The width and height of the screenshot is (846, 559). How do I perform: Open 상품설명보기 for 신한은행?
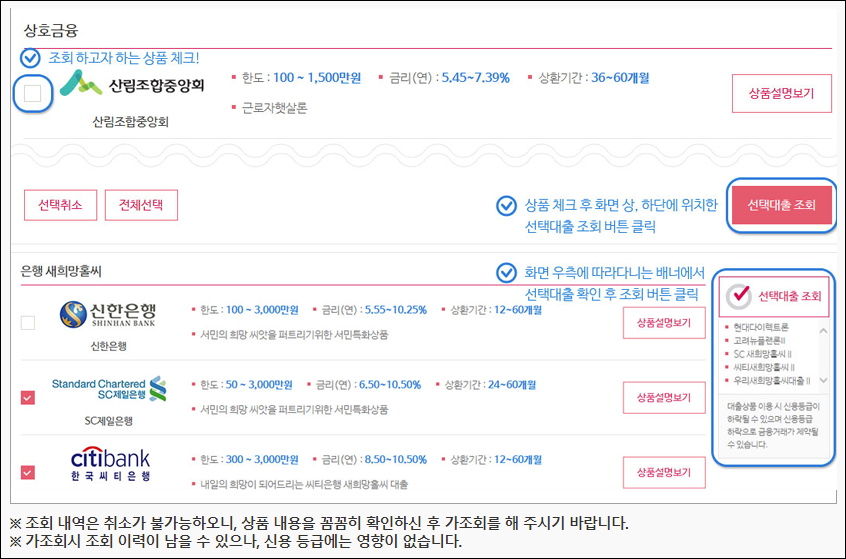point(664,323)
